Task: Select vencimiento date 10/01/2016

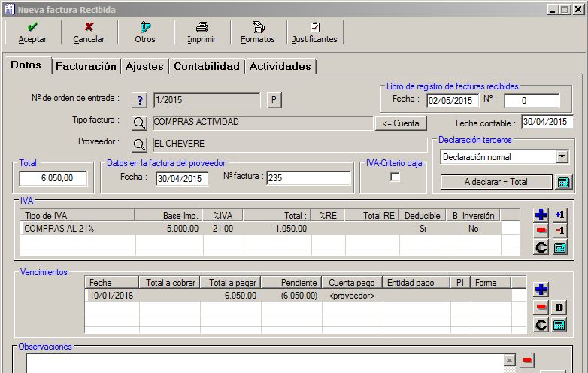Action: coord(111,296)
